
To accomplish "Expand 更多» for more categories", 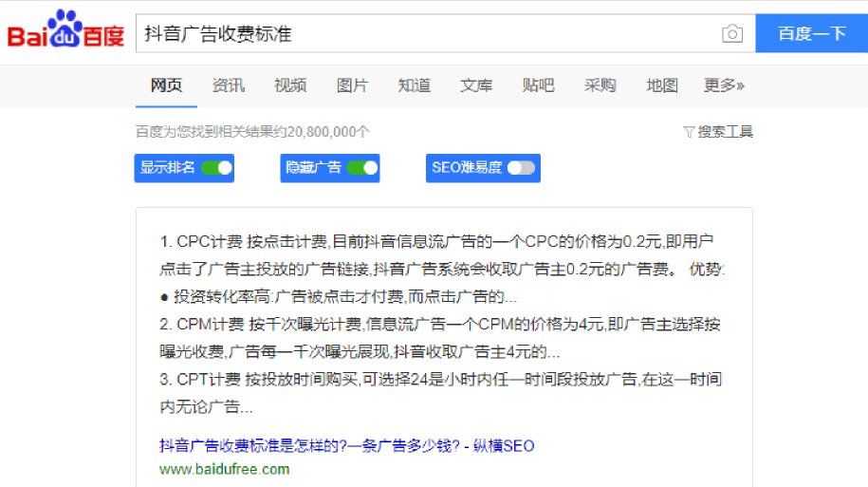I will click(724, 85).
